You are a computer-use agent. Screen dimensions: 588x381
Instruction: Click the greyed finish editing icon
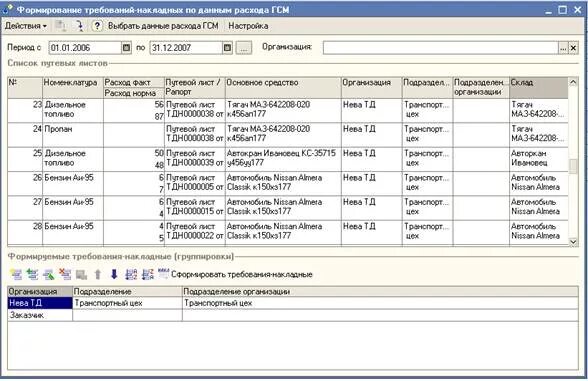[81, 274]
